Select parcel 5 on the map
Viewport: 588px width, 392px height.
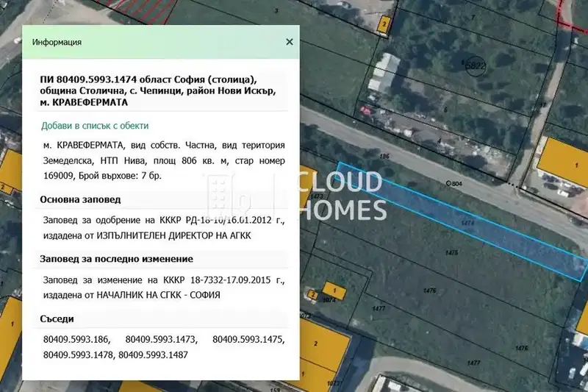click(x=445, y=110)
